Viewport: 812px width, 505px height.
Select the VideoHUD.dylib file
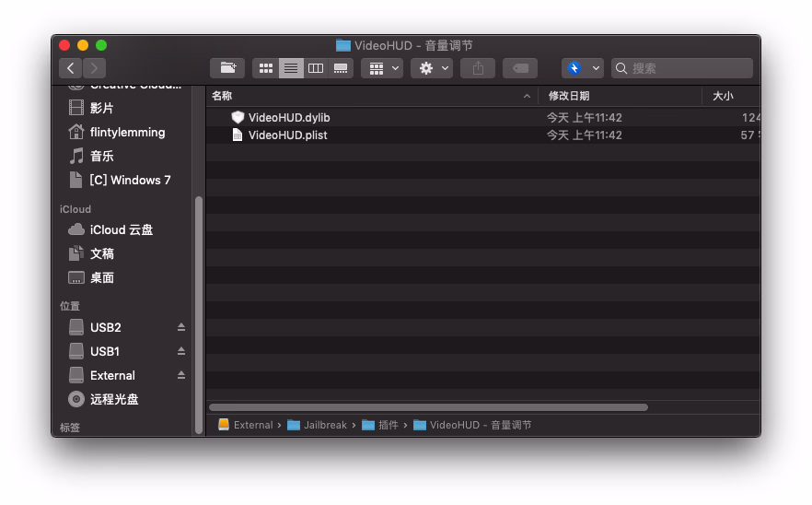click(288, 118)
